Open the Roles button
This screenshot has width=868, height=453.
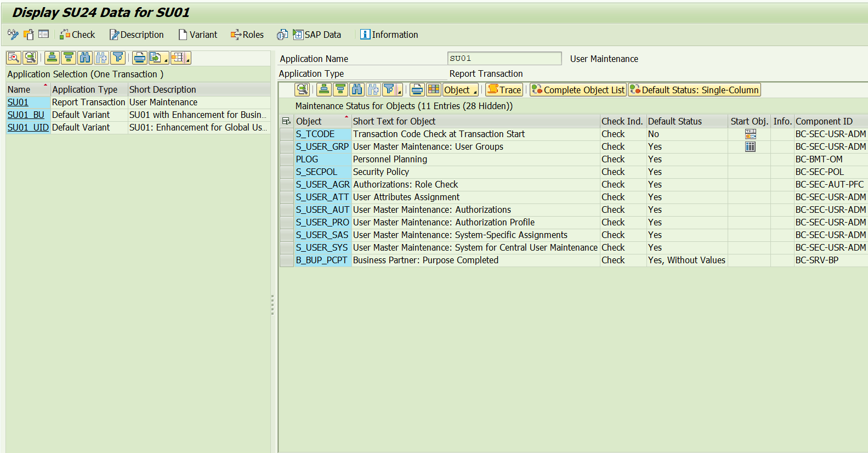point(247,35)
